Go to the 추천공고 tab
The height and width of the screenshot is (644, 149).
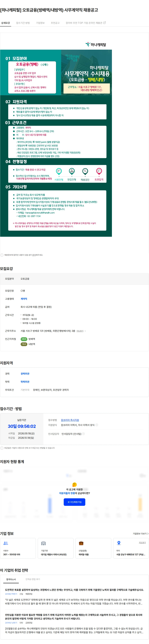pos(55,23)
